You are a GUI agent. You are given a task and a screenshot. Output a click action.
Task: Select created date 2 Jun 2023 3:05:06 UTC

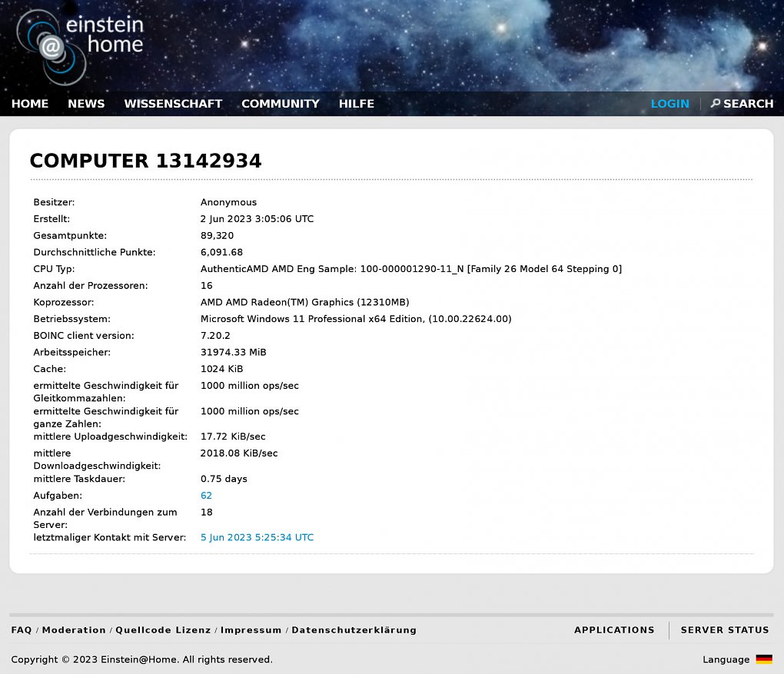pyautogui.click(x=257, y=219)
